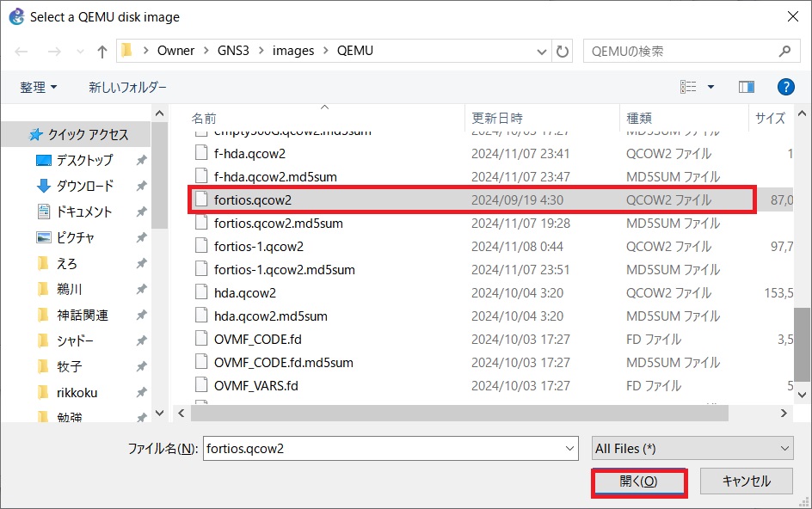Open the All Files (*) type filter
Viewport: 812px width, 509px height.
[692, 449]
